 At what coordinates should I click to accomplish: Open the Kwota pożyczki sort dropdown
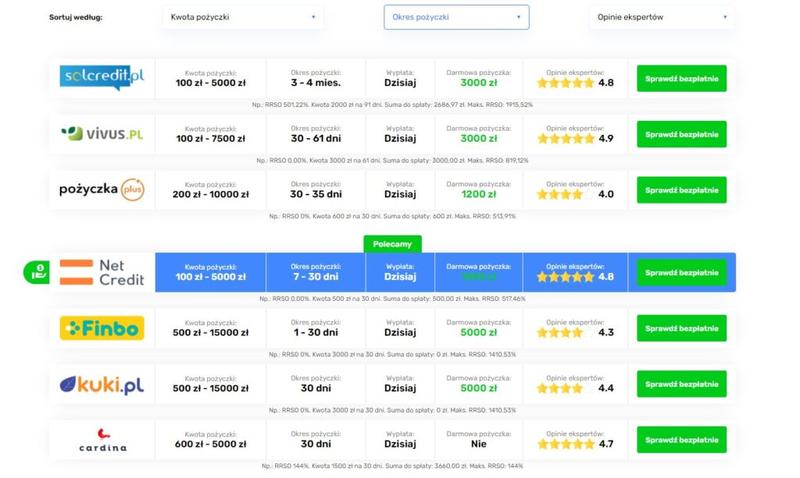pos(243,17)
